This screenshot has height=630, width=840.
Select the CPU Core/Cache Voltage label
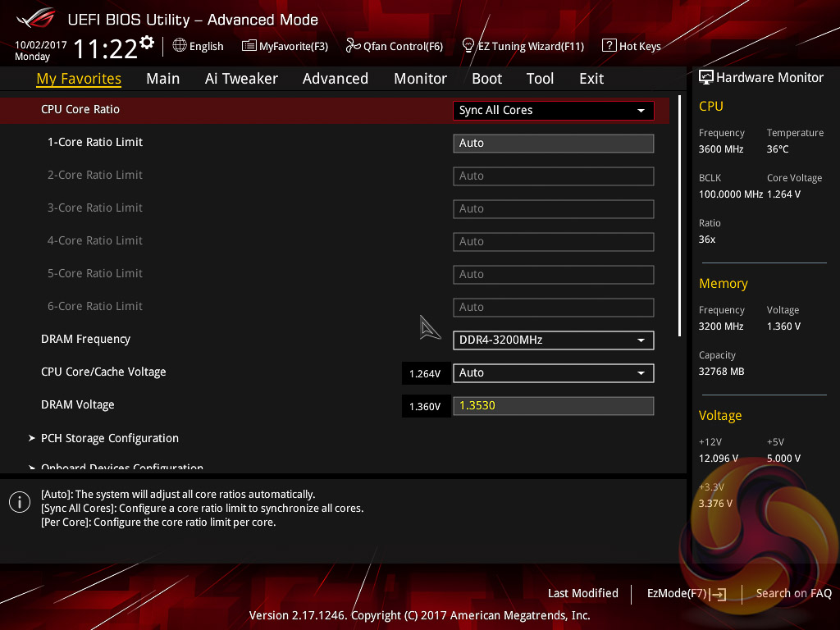tap(103, 372)
